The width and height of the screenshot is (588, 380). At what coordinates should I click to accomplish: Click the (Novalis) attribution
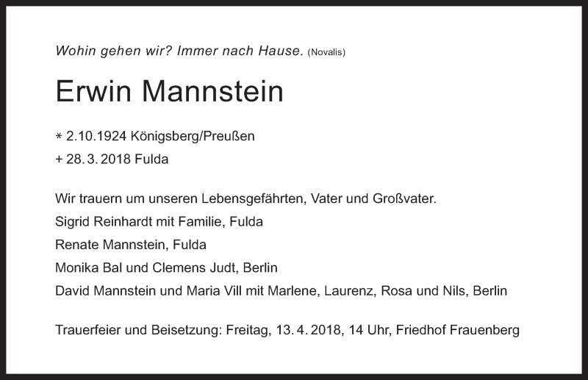tap(326, 52)
